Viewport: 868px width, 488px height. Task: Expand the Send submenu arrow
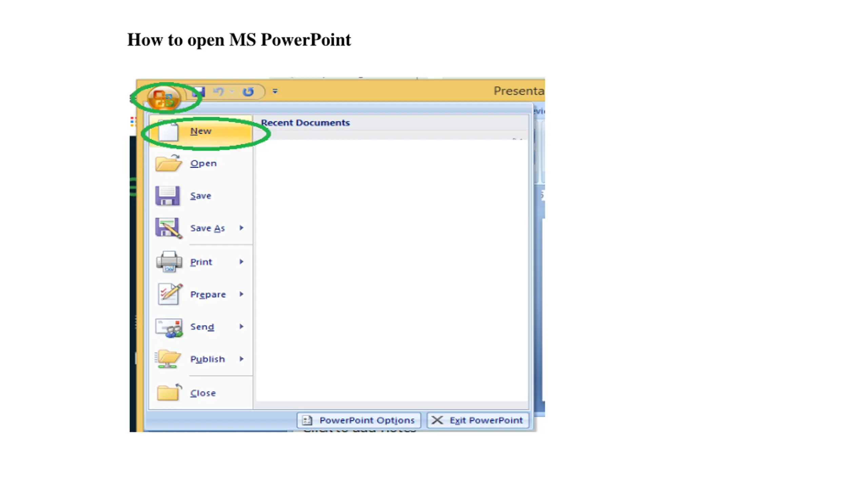coord(241,326)
